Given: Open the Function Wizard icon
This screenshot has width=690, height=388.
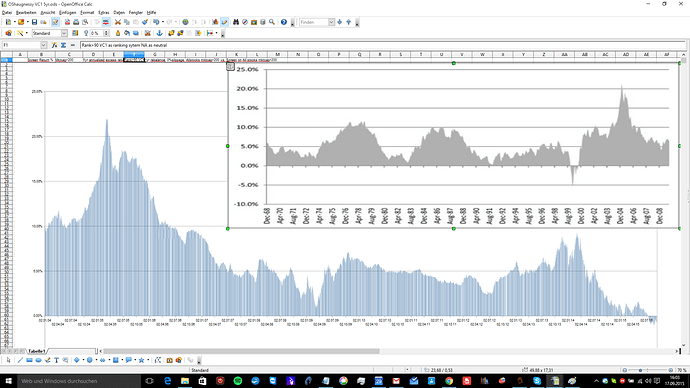Looking at the screenshot, I should point(54,45).
